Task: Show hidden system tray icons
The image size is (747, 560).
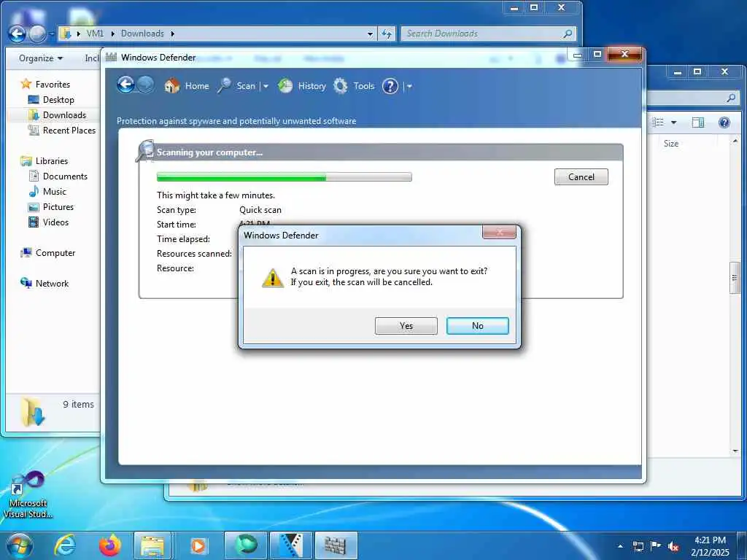Action: pos(620,546)
